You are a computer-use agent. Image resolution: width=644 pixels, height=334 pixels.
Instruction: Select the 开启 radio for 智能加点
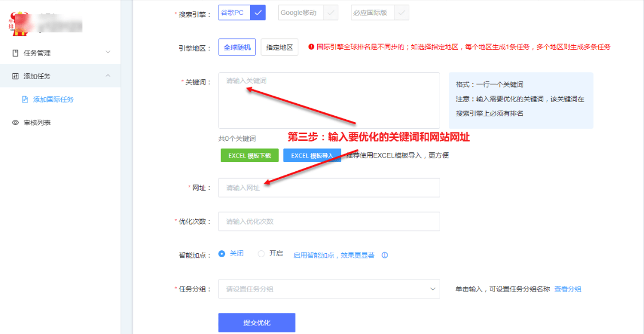(261, 254)
